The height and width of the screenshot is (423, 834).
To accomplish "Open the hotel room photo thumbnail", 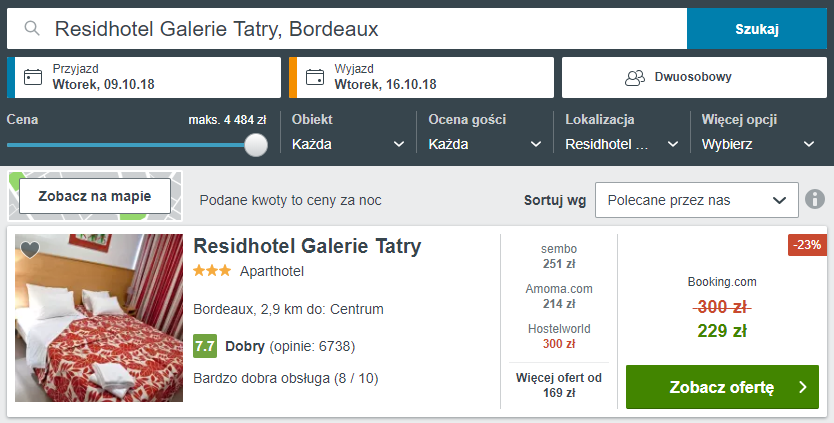I will tap(99, 318).
